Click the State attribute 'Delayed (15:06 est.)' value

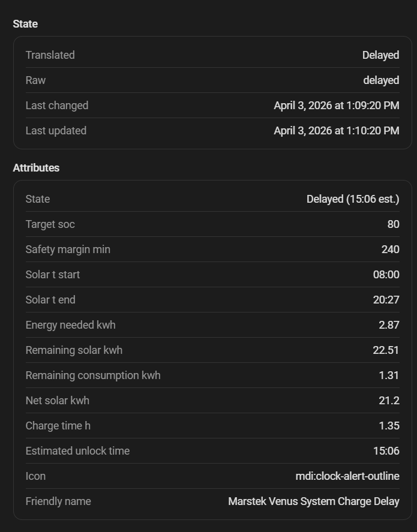(352, 199)
